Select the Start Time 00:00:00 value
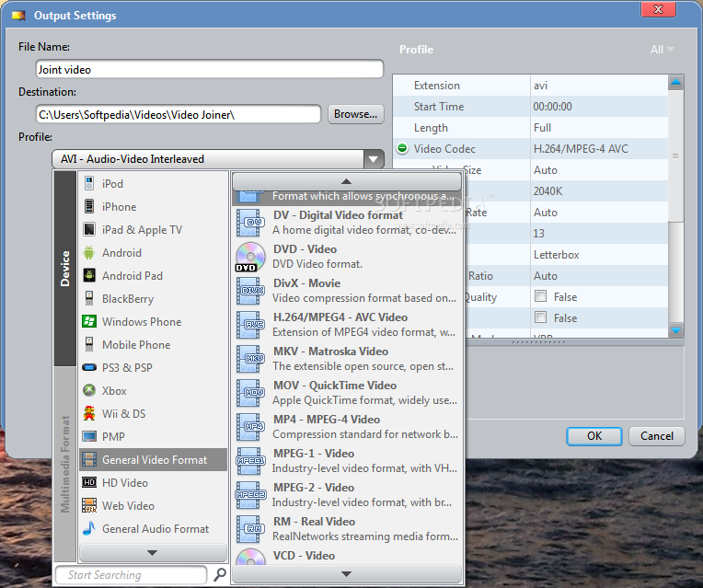 coord(599,107)
